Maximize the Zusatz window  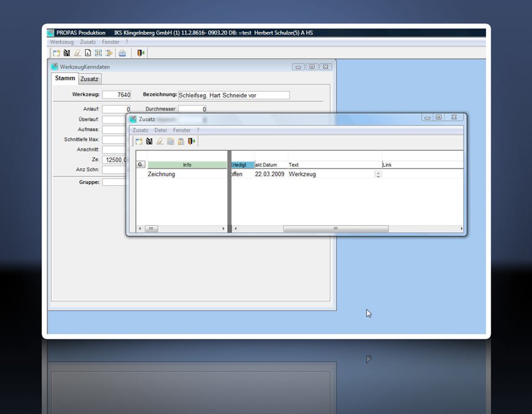[x=439, y=117]
